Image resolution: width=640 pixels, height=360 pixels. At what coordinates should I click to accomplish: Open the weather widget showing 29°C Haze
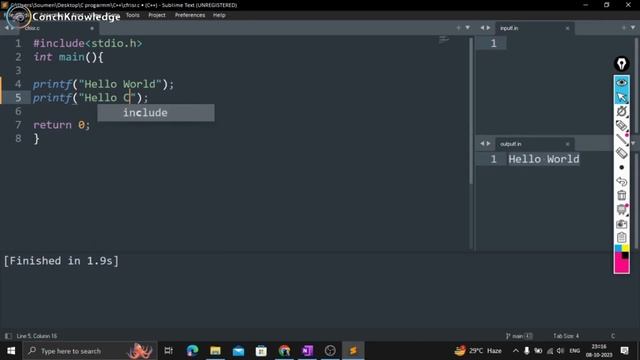(478, 351)
